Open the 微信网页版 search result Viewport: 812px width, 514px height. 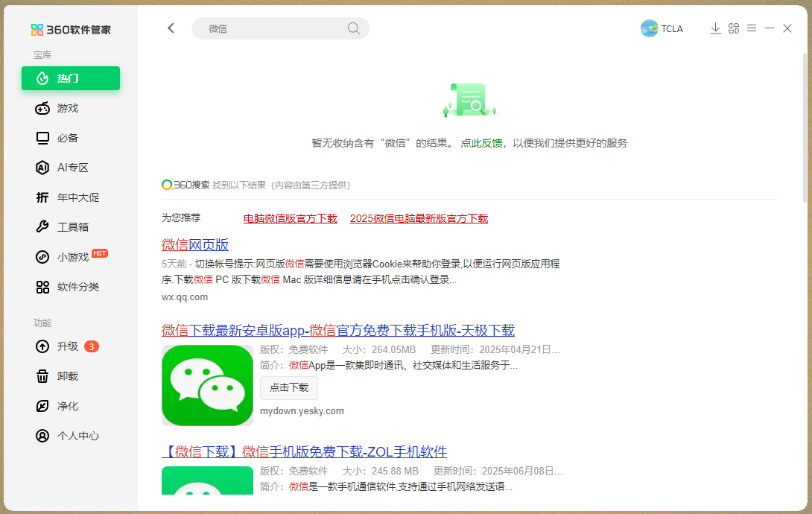point(195,244)
